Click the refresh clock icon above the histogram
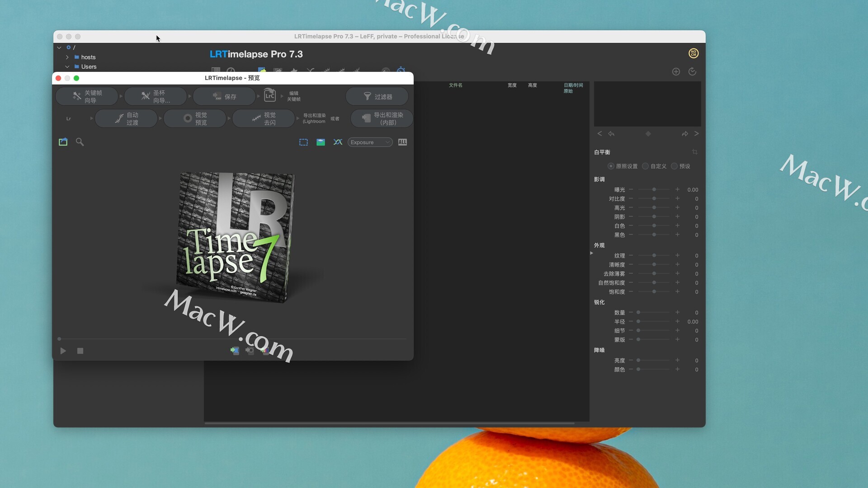 [x=692, y=71]
